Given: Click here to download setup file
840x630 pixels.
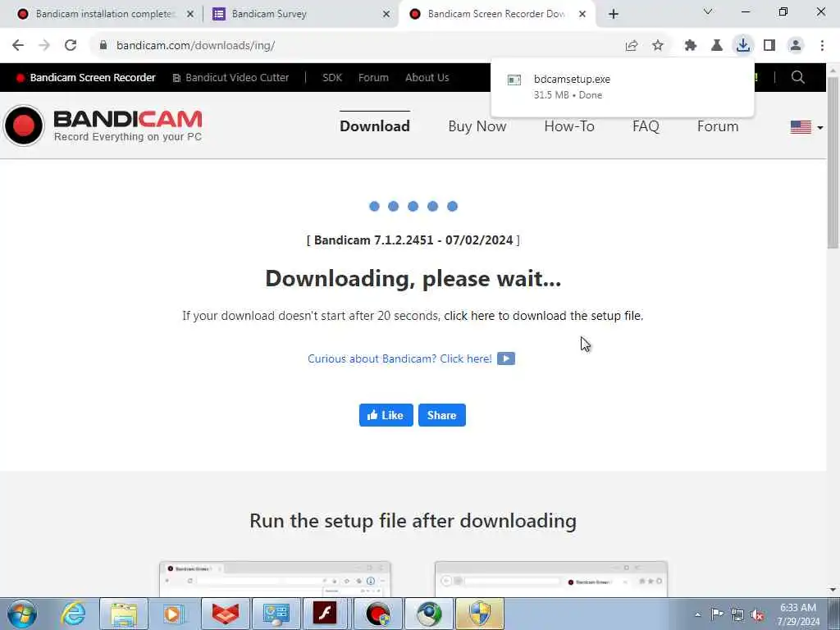Looking at the screenshot, I should tap(543, 316).
